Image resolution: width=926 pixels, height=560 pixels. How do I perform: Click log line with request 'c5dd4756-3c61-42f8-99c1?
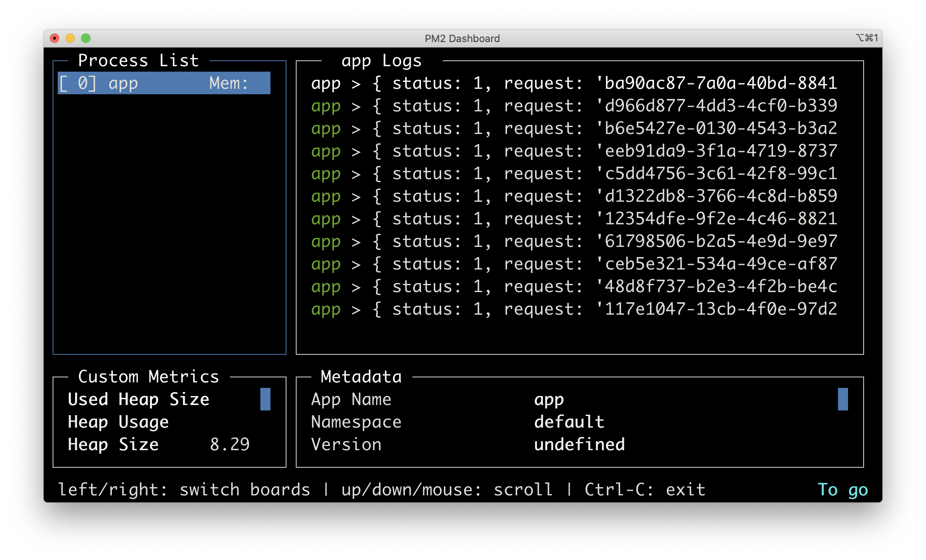pyautogui.click(x=574, y=173)
